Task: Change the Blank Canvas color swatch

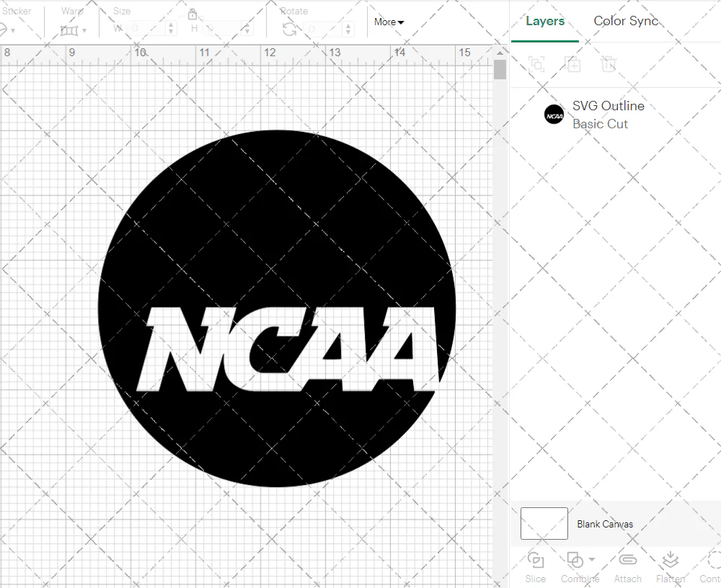Action: tap(543, 524)
